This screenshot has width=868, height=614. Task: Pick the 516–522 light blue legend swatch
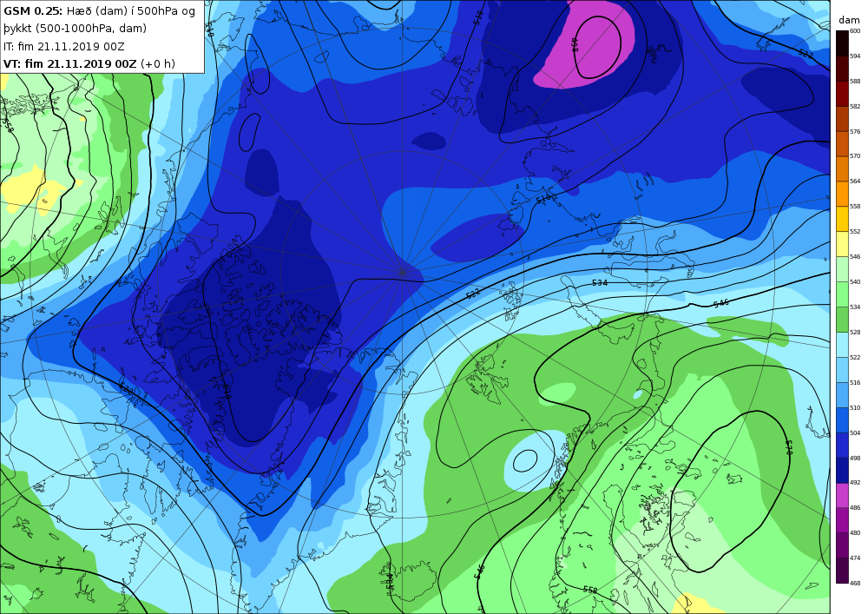(842, 370)
